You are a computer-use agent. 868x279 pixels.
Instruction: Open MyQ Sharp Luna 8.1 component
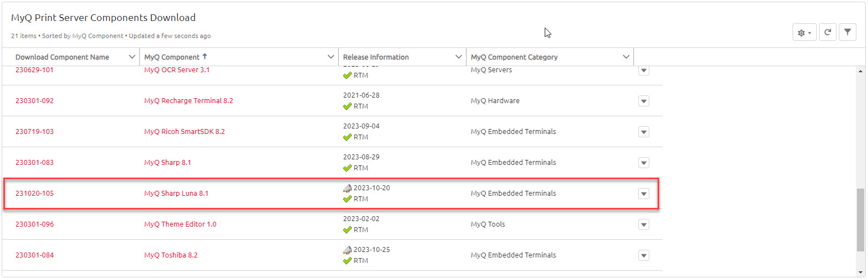tap(176, 194)
